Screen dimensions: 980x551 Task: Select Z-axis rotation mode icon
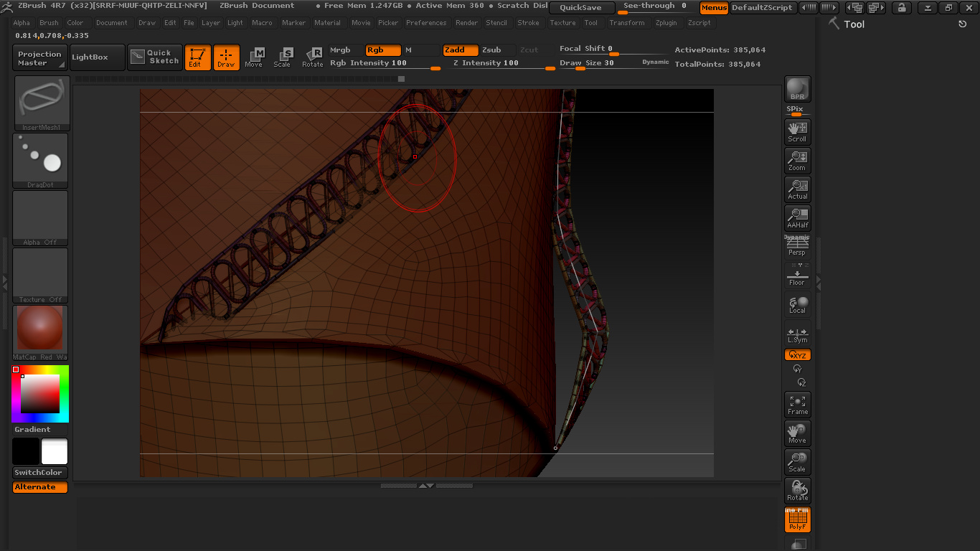pos(801,382)
